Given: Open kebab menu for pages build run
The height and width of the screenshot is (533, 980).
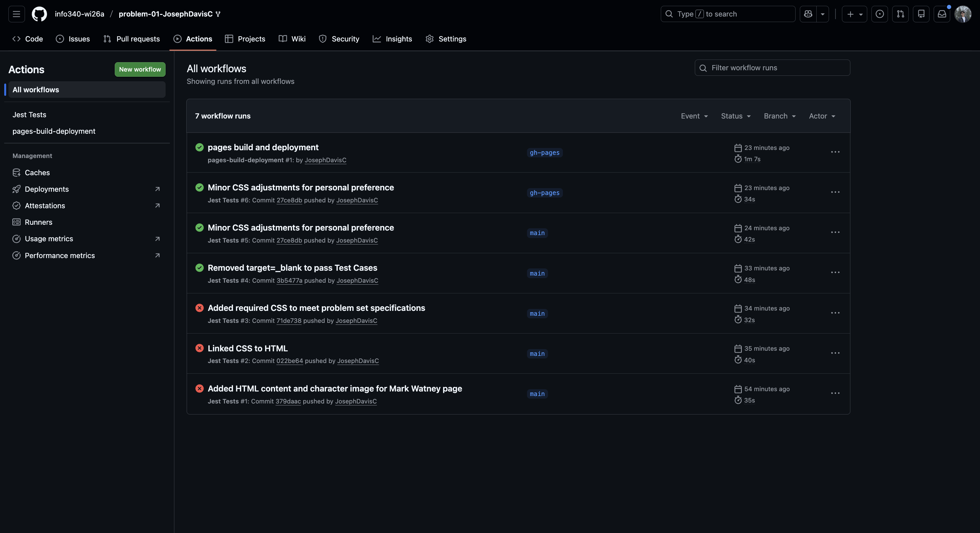Looking at the screenshot, I should click(x=835, y=152).
